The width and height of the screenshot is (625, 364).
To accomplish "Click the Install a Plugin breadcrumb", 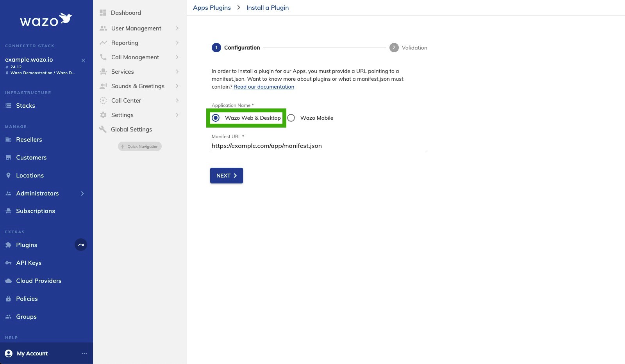I will coord(268,8).
